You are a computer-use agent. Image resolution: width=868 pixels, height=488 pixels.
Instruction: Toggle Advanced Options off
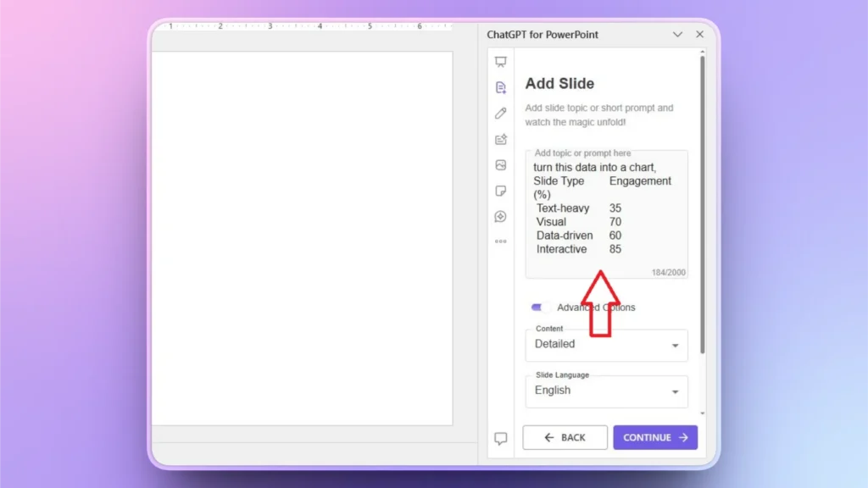coord(540,307)
